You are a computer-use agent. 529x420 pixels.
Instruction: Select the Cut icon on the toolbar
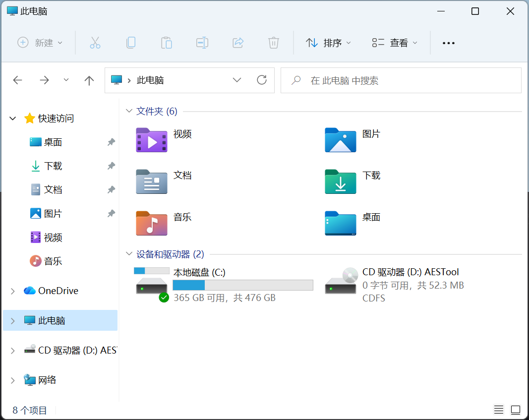(95, 43)
